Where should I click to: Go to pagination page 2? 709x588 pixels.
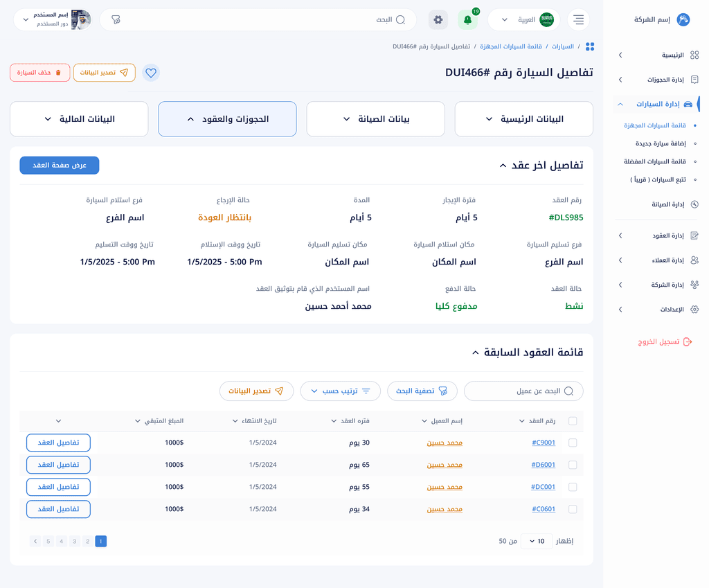88,542
